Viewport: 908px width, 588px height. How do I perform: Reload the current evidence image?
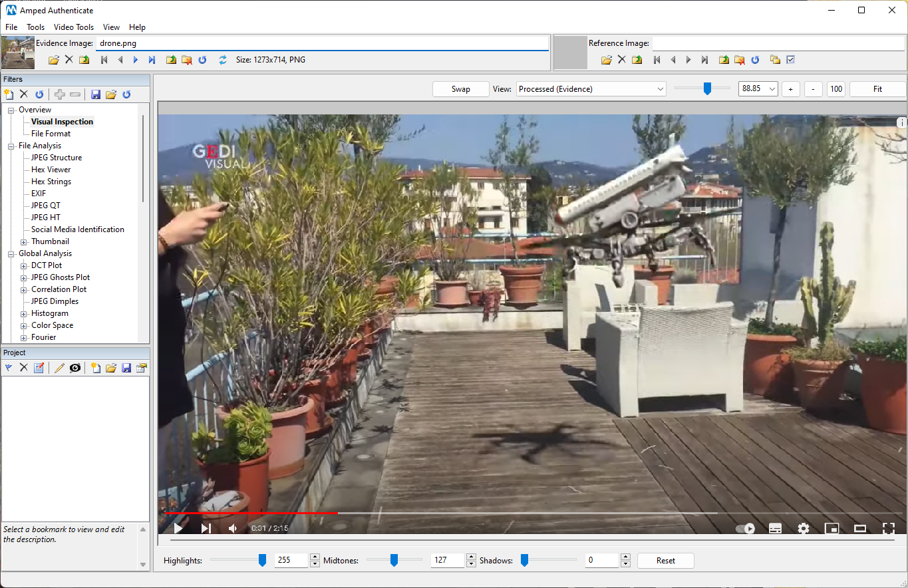point(202,59)
